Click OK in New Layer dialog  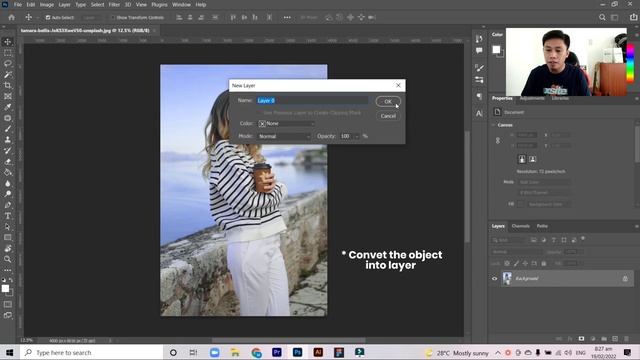[388, 102]
